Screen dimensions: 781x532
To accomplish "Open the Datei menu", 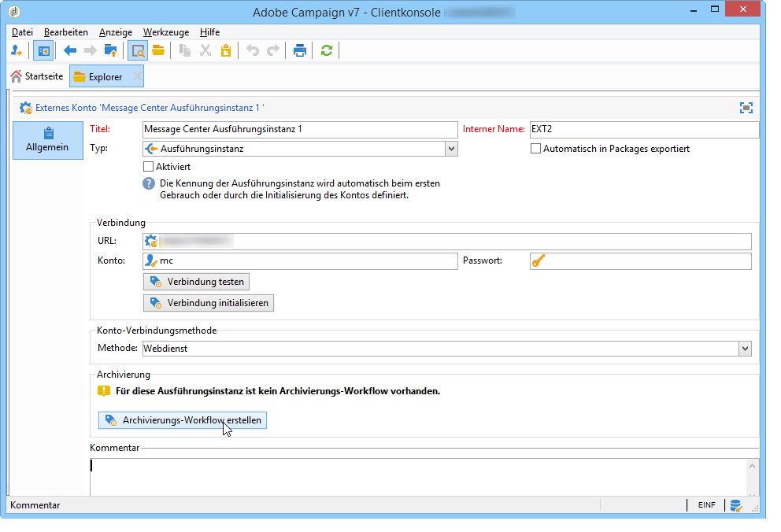I will (22, 32).
